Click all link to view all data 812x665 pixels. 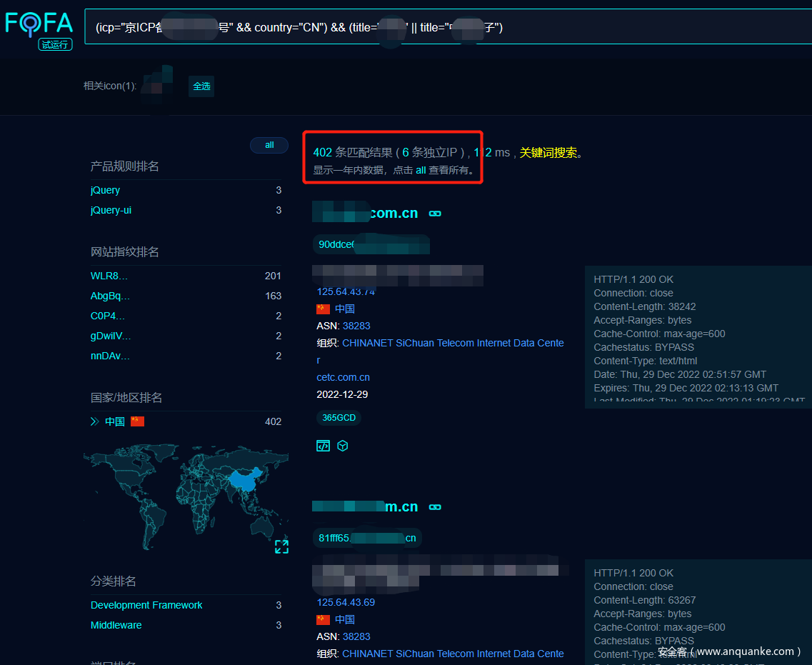421,171
